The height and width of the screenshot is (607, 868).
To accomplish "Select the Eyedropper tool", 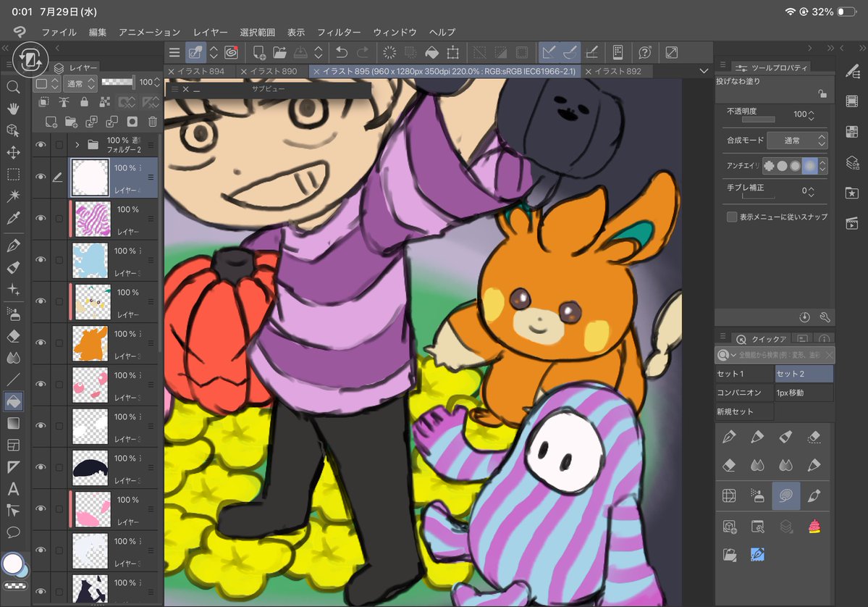I will coord(13,217).
